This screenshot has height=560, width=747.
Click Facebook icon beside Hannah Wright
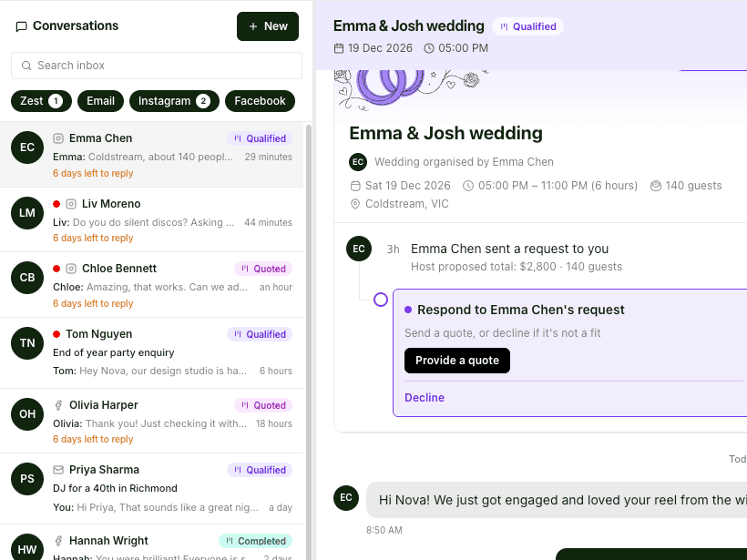point(58,541)
